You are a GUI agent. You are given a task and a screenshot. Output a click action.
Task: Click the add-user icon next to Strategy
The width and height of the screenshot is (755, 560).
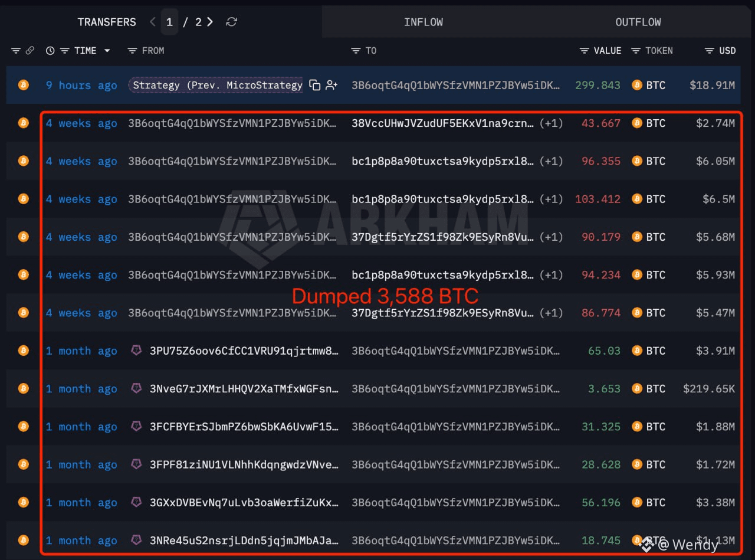click(331, 85)
